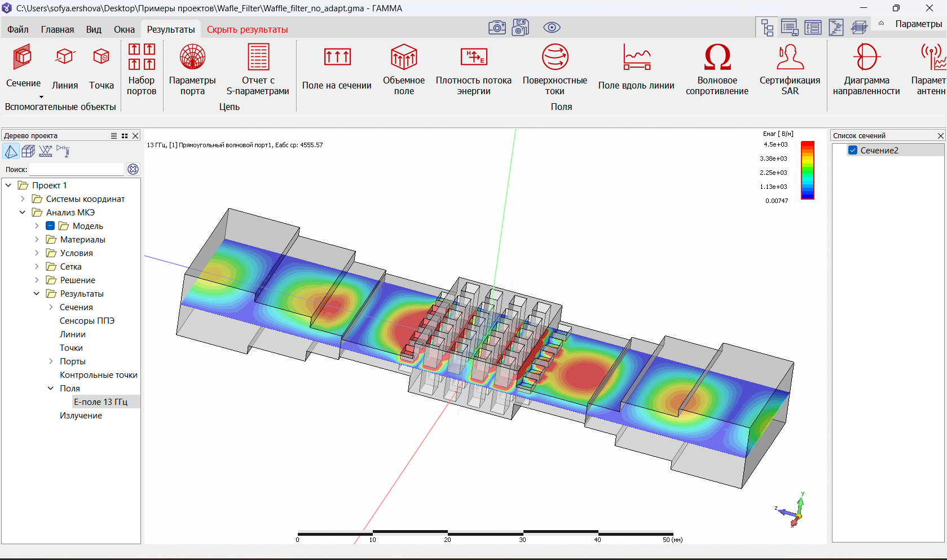This screenshot has height=560, width=947.
Task: Open the Файл menu
Action: (x=18, y=30)
